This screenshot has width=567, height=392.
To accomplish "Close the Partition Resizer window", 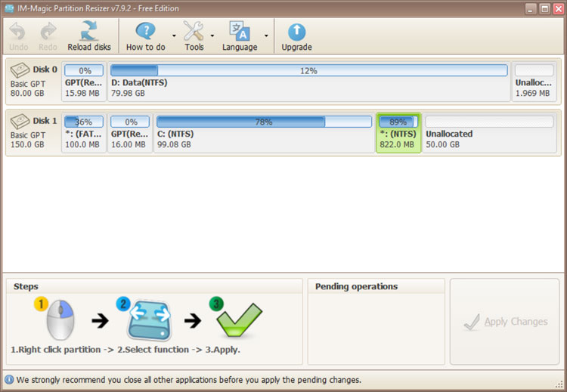I will pyautogui.click(x=559, y=8).
